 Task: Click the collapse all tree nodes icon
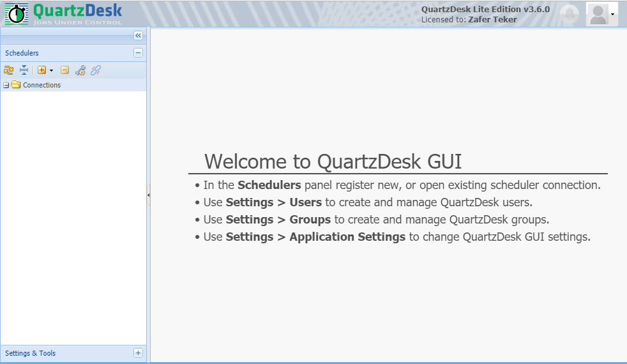(24, 70)
